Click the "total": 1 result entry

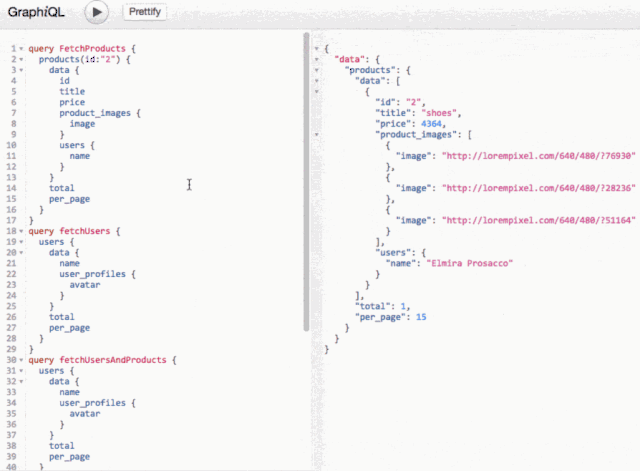[382, 306]
